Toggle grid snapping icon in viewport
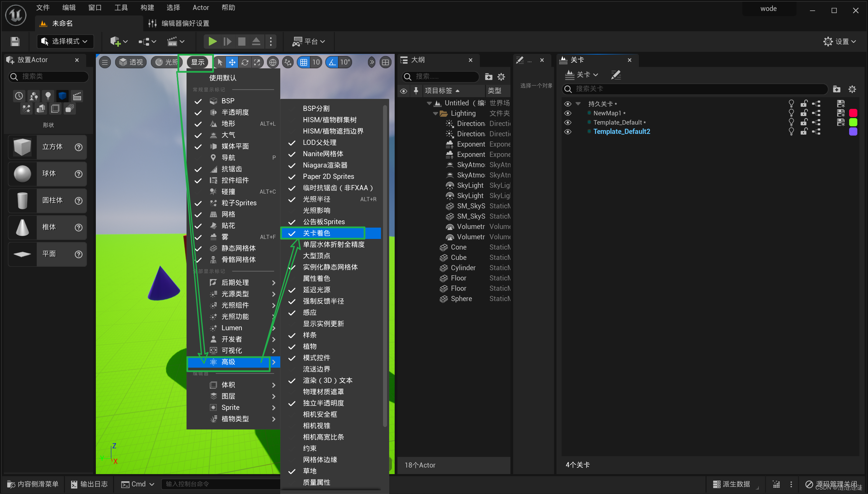The width and height of the screenshot is (868, 494). (x=304, y=62)
